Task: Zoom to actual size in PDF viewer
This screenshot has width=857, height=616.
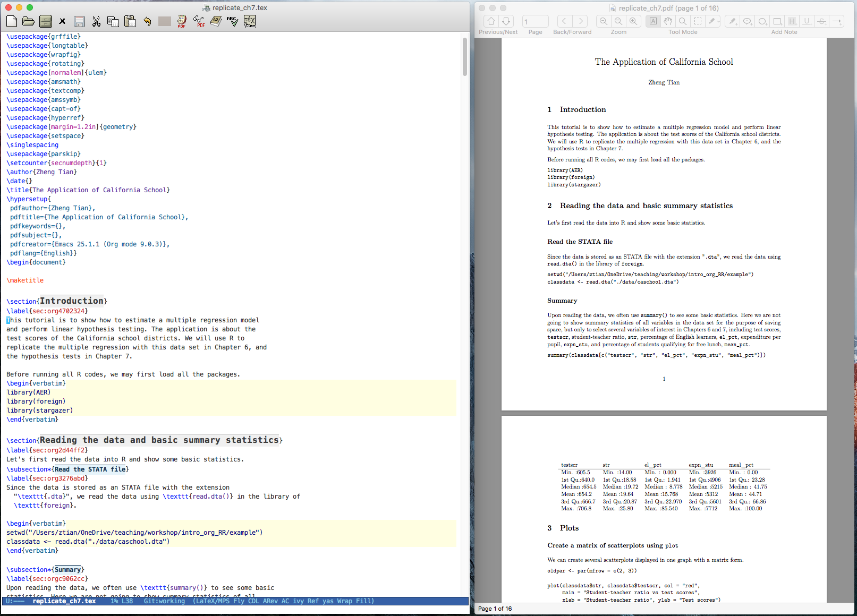Action: click(x=618, y=21)
